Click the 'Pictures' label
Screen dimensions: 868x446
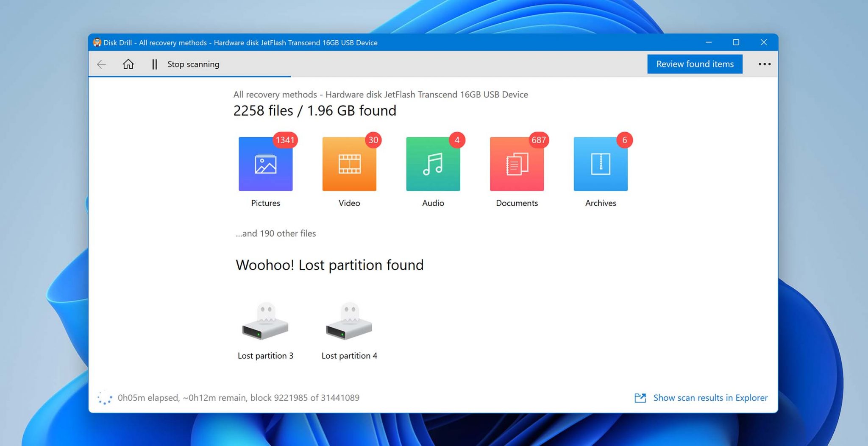(265, 203)
